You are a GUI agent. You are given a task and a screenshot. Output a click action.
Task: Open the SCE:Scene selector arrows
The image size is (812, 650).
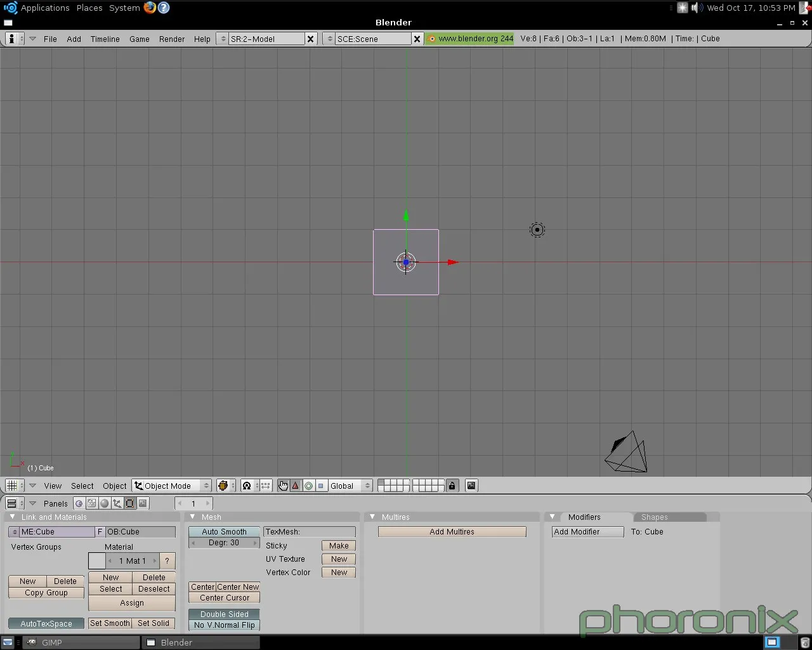[329, 39]
